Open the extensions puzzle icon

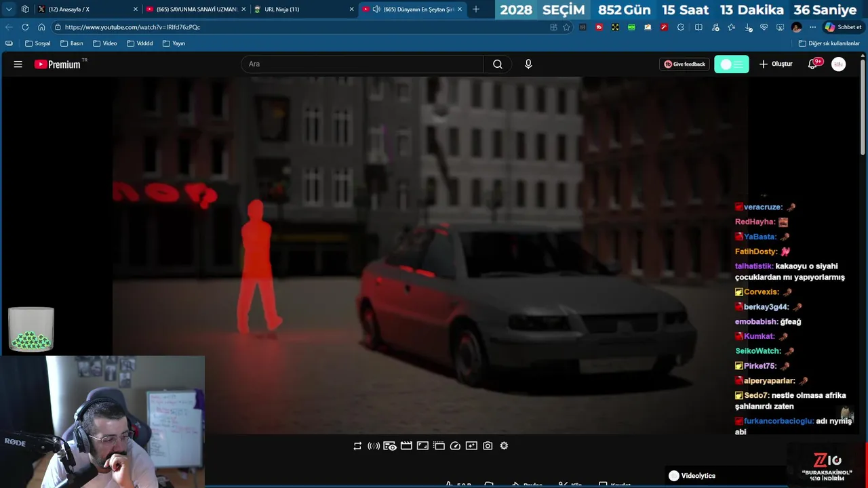(680, 27)
